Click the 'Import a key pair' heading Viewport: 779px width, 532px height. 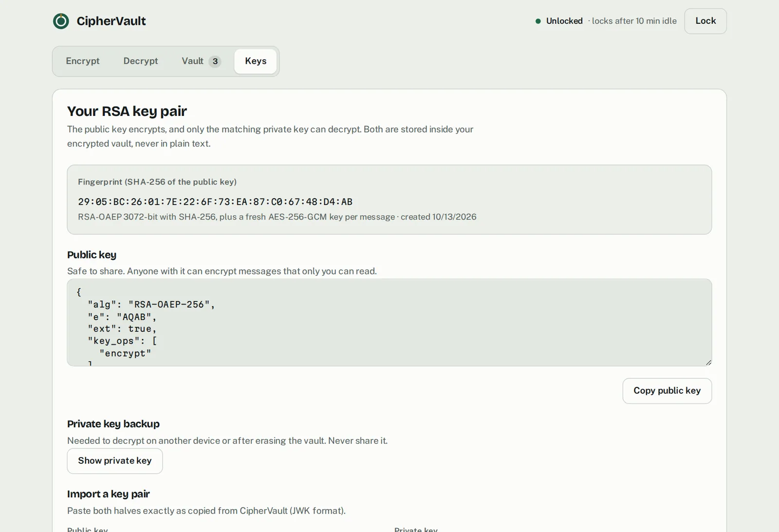click(x=109, y=494)
